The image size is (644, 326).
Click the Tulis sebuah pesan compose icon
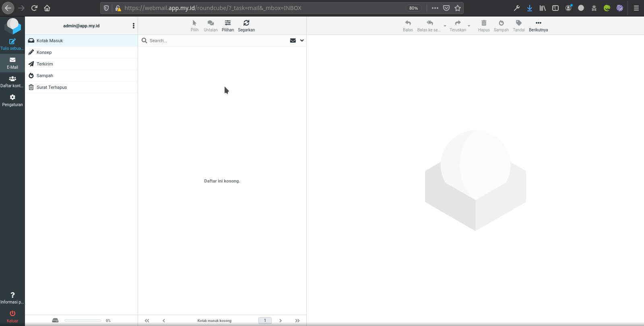(12, 41)
